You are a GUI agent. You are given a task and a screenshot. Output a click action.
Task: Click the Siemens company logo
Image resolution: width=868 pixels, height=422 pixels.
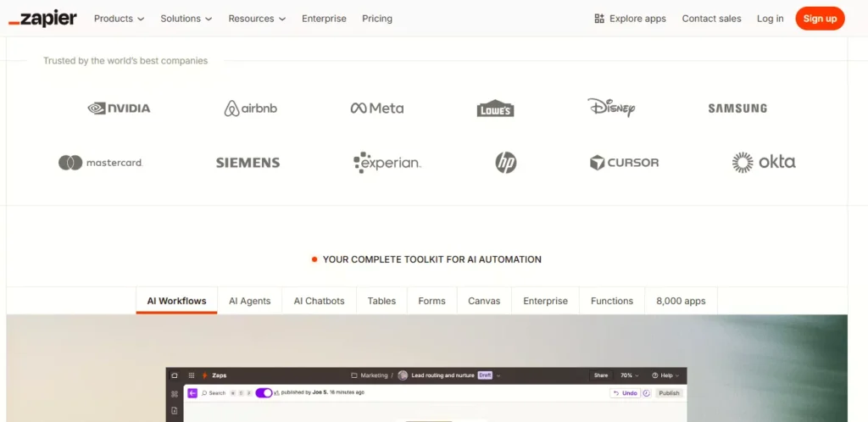pos(248,163)
